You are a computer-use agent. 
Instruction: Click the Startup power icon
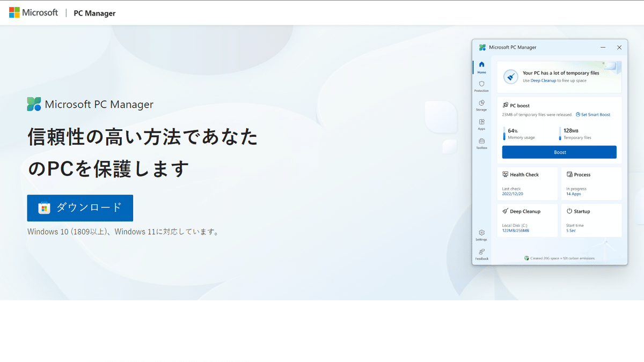pyautogui.click(x=569, y=210)
